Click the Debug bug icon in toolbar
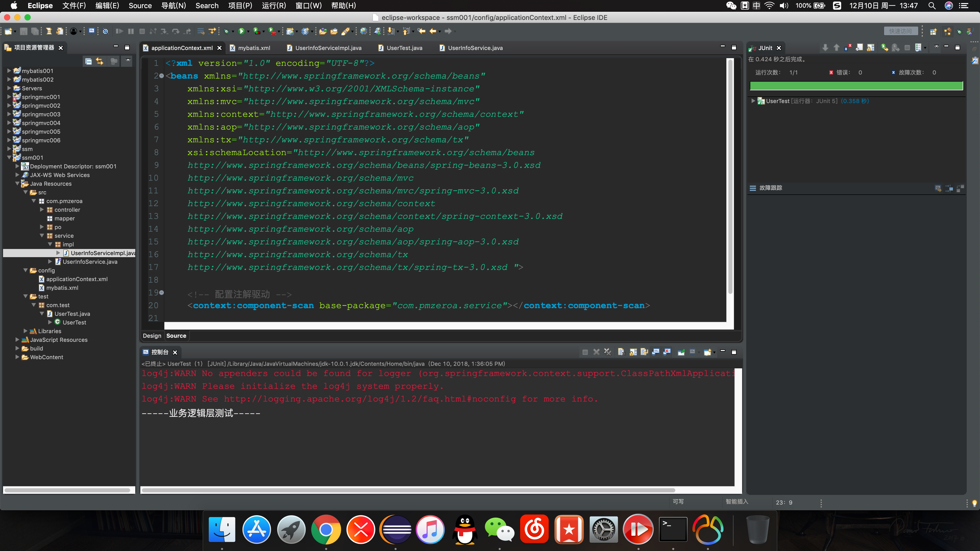This screenshot has height=551, width=980. [226, 31]
